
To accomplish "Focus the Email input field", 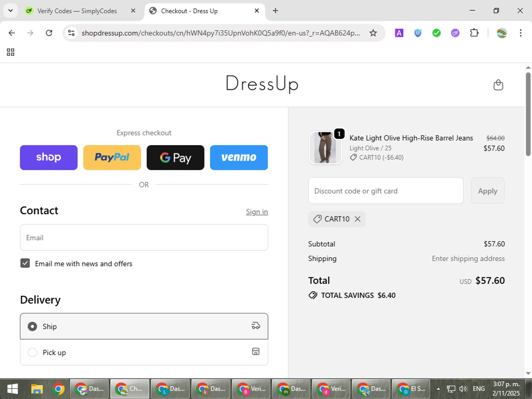I will [144, 237].
